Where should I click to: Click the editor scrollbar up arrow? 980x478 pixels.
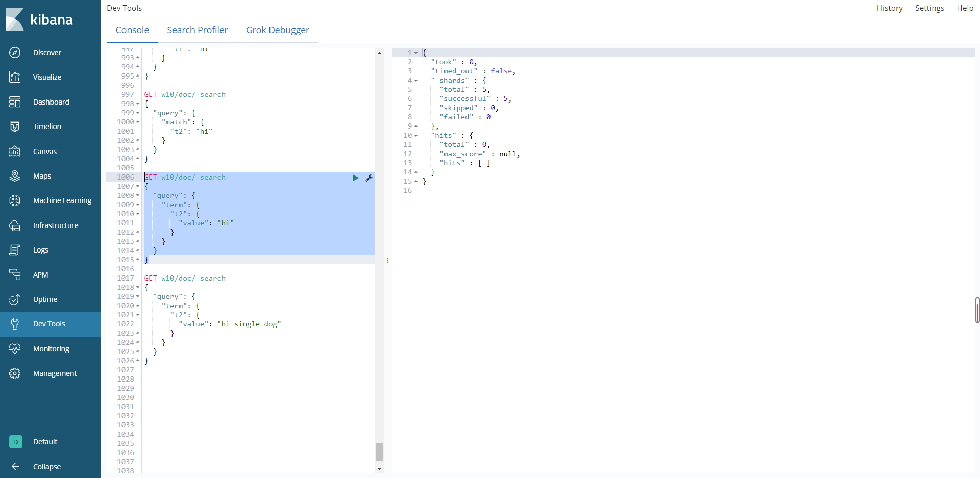click(x=379, y=53)
